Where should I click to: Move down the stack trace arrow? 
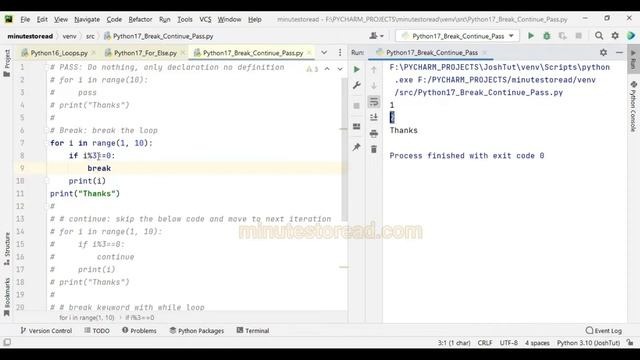click(373, 86)
